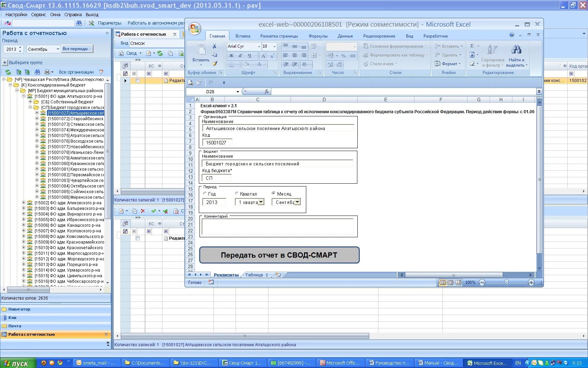Open the Навигатор panel section

pyautogui.click(x=55, y=309)
